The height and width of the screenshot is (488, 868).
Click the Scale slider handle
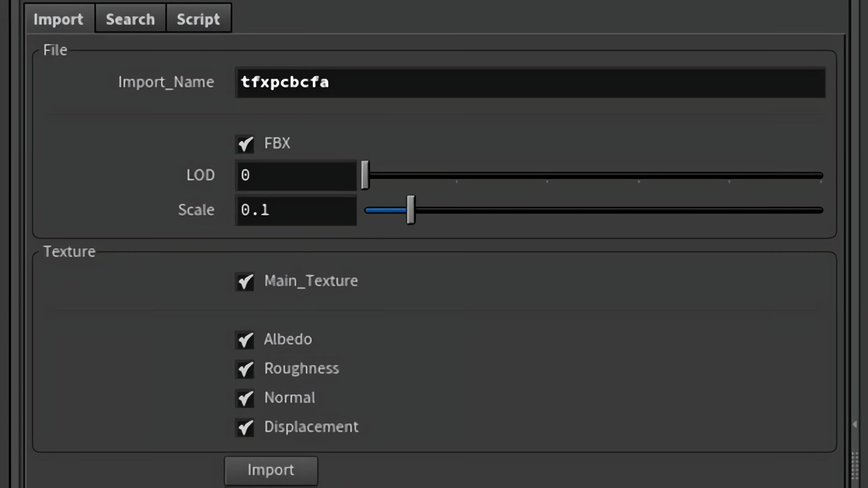(410, 210)
